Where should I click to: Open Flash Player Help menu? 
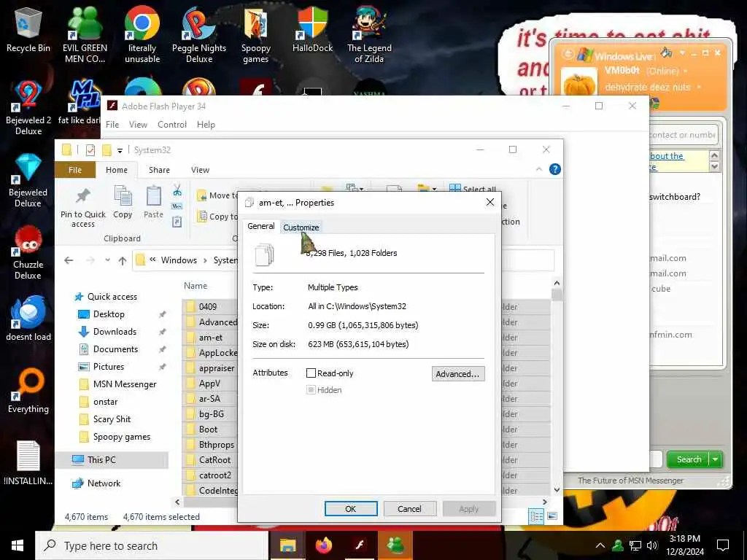[206, 124]
